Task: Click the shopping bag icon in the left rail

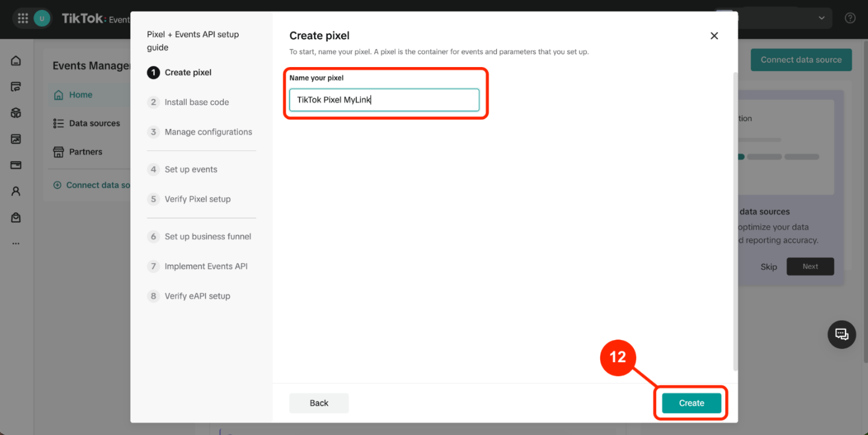Action: pyautogui.click(x=16, y=217)
